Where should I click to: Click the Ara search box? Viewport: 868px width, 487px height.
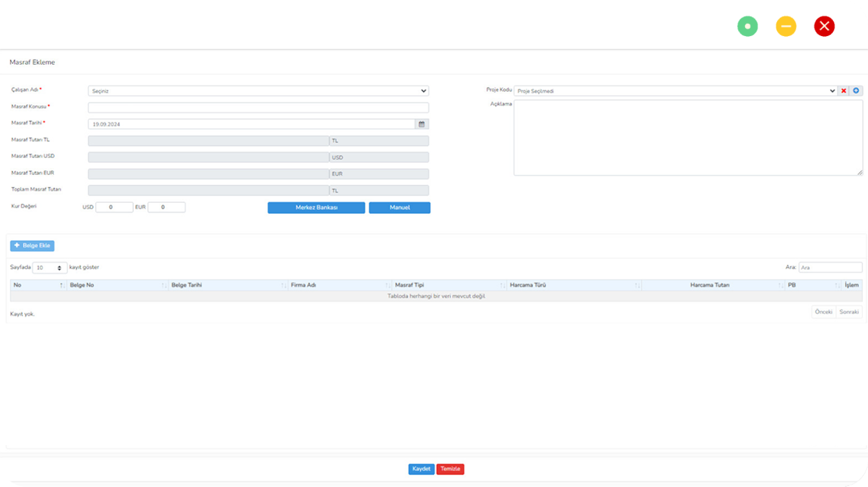(x=830, y=267)
